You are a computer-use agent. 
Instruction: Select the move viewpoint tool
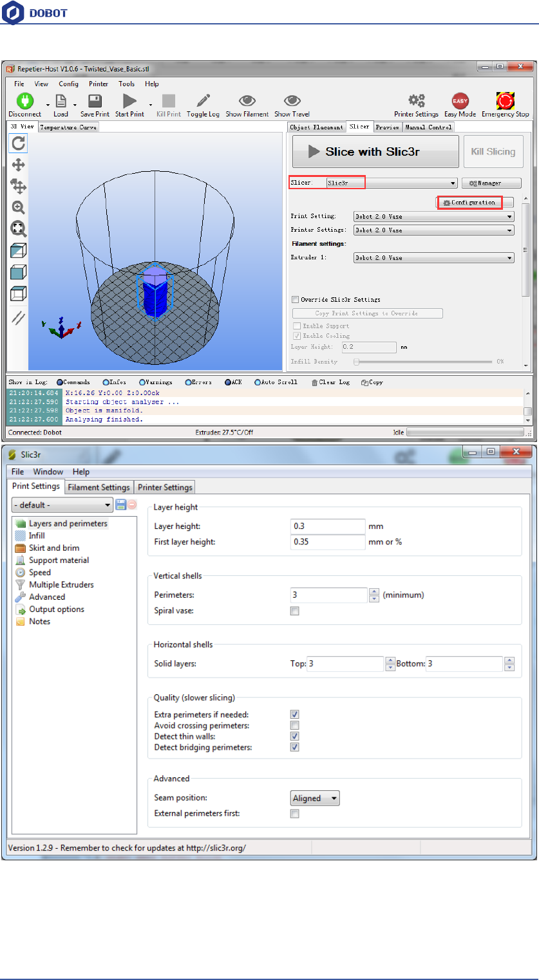point(18,165)
